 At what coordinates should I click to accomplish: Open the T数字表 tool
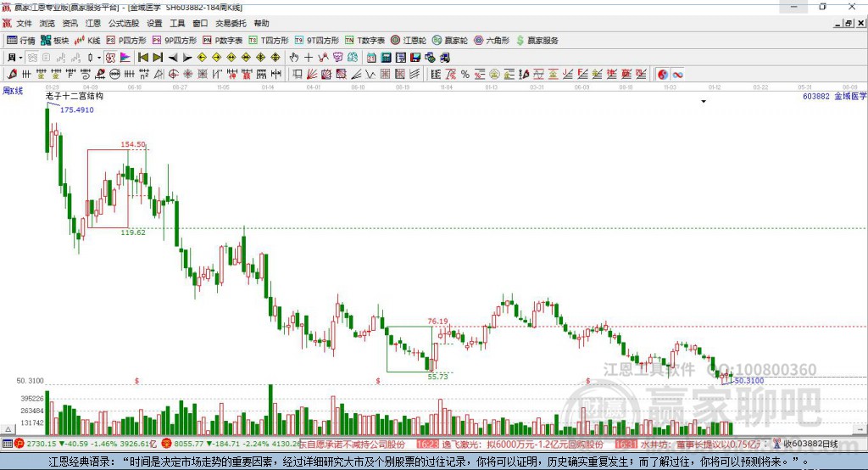(x=364, y=41)
